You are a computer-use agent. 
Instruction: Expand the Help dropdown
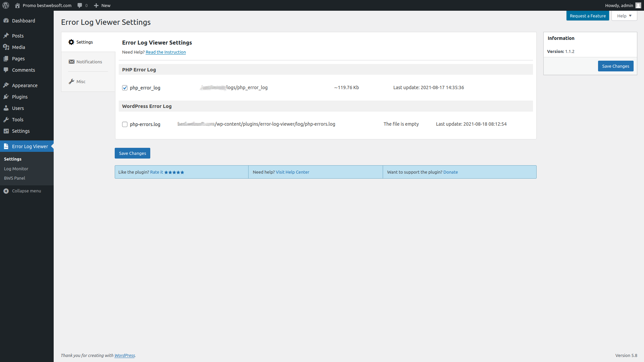624,16
